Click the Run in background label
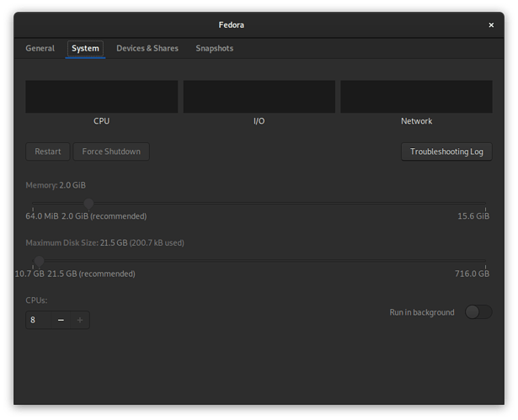This screenshot has width=518, height=420. click(422, 312)
